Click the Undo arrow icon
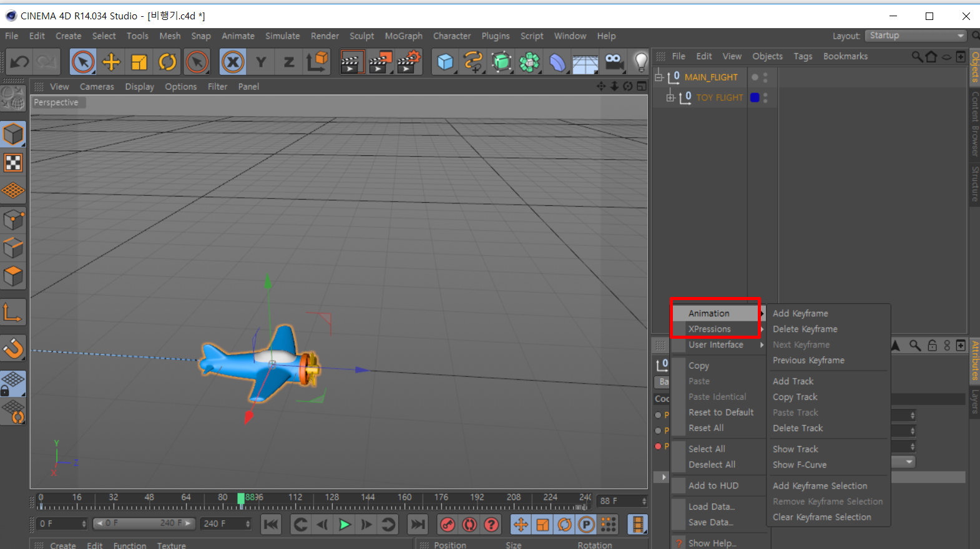This screenshot has width=980, height=549. [x=20, y=62]
